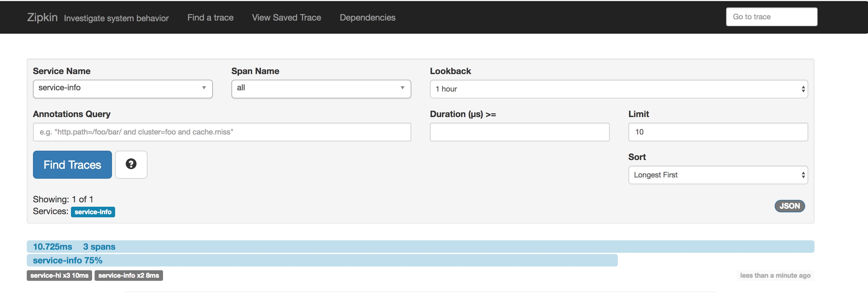Open the Service Name dropdown
868x297 pixels.
point(123,89)
